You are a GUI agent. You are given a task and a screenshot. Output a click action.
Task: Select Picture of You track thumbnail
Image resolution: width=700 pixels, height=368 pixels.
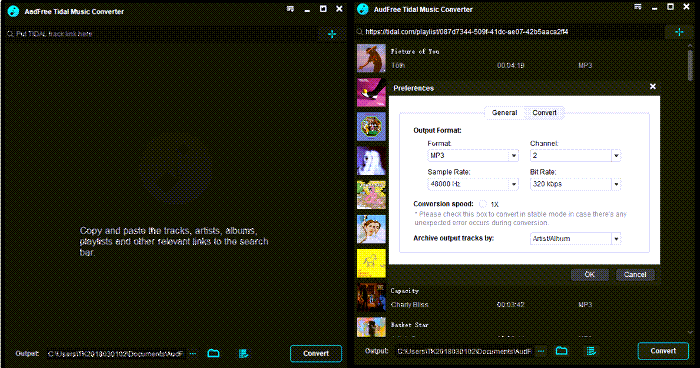pos(371,58)
